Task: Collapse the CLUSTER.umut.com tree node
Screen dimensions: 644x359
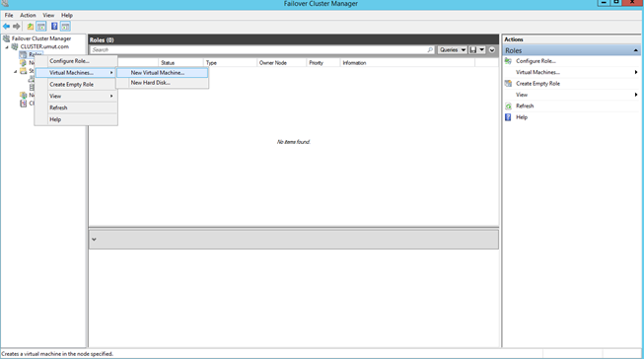Action: click(x=7, y=47)
